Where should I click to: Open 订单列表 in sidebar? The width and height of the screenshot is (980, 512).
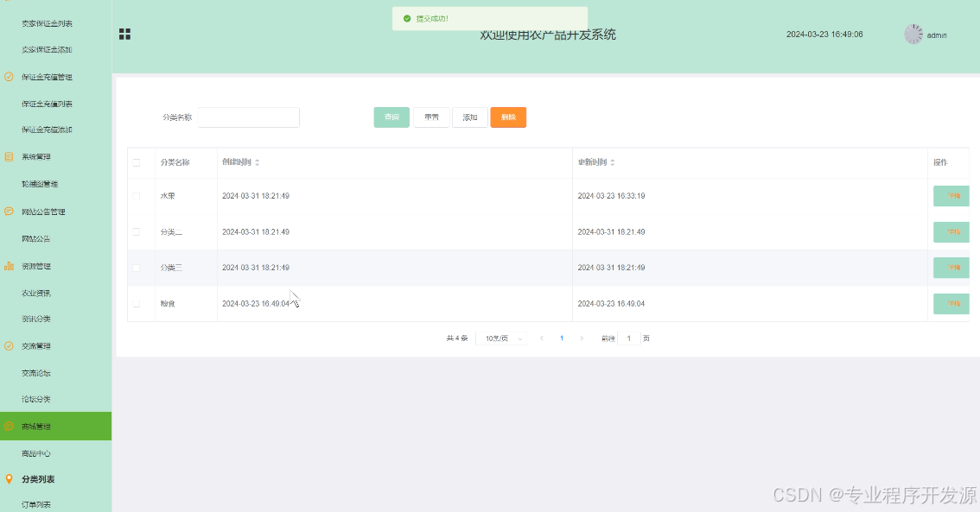pyautogui.click(x=35, y=504)
